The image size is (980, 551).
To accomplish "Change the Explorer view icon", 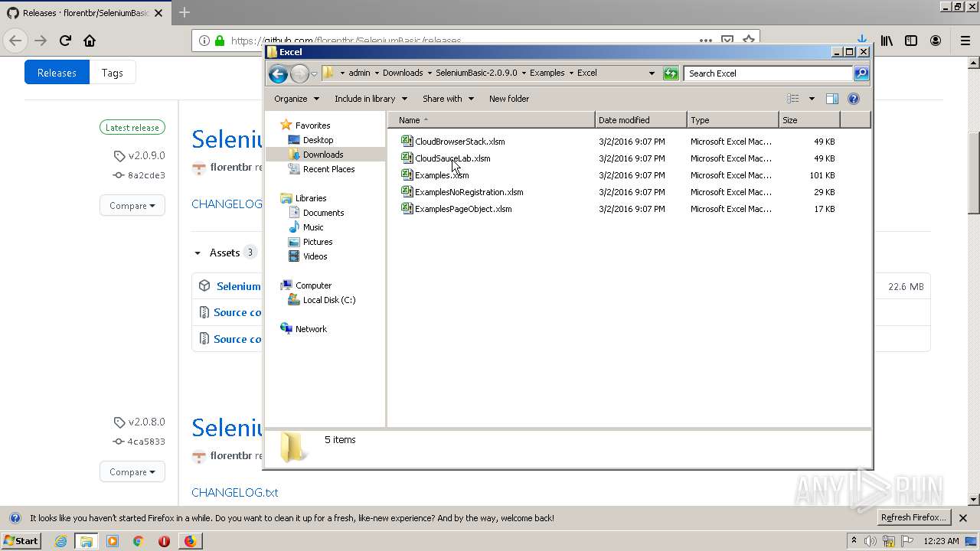I will (793, 99).
